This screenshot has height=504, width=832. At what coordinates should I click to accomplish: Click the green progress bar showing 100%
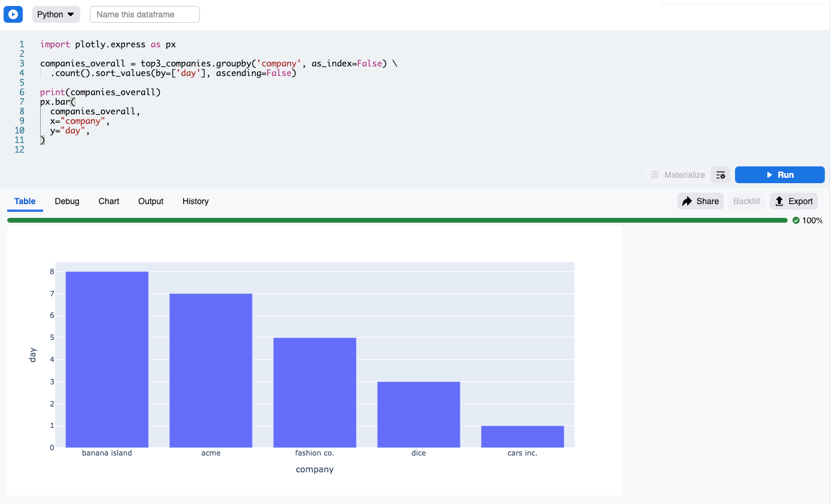tap(395, 220)
